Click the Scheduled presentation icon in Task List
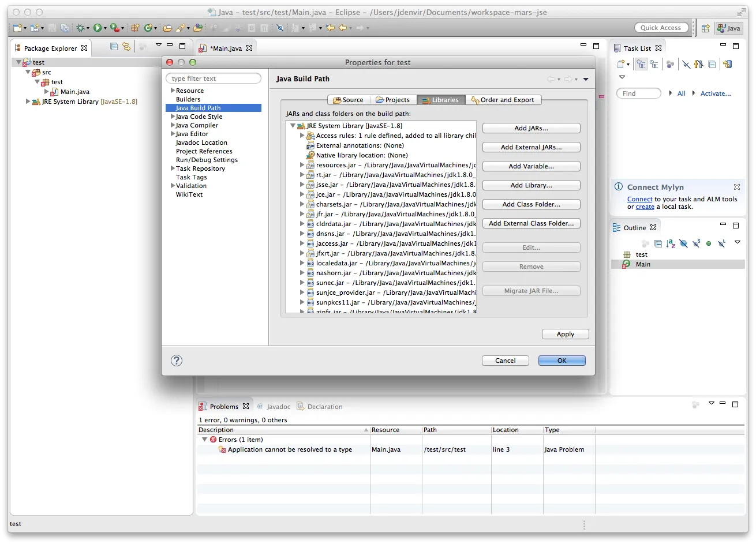The width and height of the screenshot is (756, 544). coord(654,65)
